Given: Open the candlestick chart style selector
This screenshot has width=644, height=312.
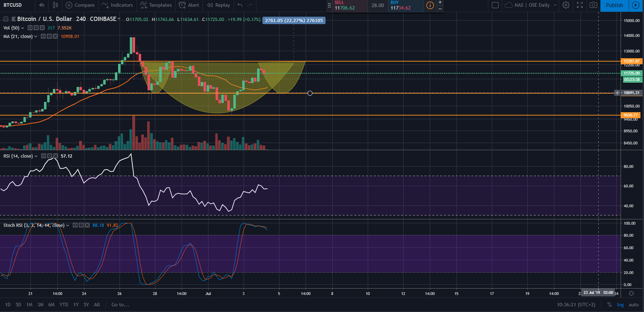Looking at the screenshot, I should pos(55,5).
